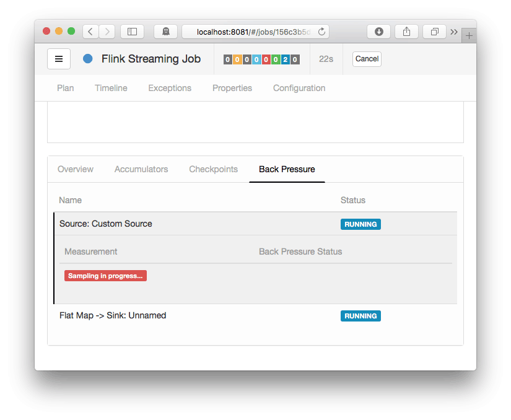
Task: Select the Checkpoints subtab
Action: point(213,169)
